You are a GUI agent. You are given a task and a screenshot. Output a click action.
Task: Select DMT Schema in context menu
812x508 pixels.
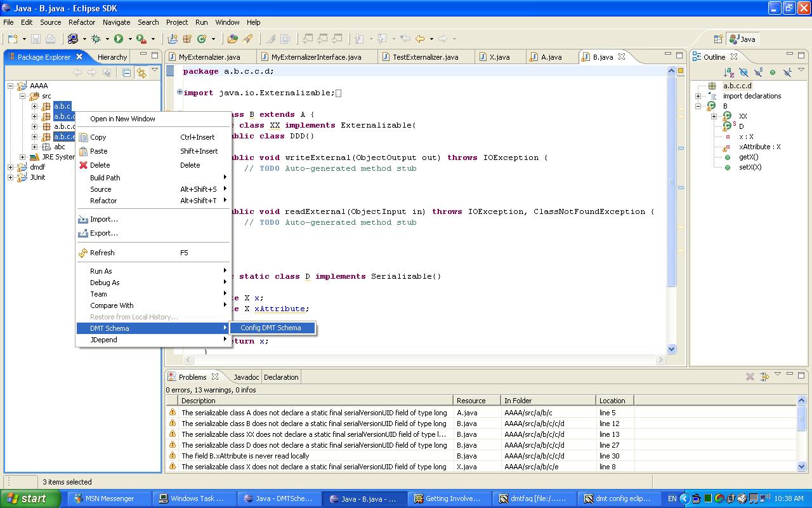point(154,328)
